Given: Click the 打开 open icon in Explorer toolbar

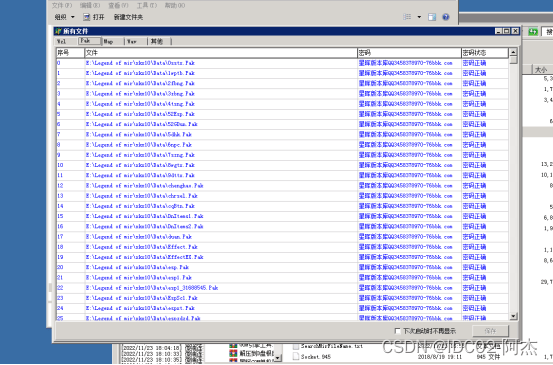Looking at the screenshot, I should (86, 17).
